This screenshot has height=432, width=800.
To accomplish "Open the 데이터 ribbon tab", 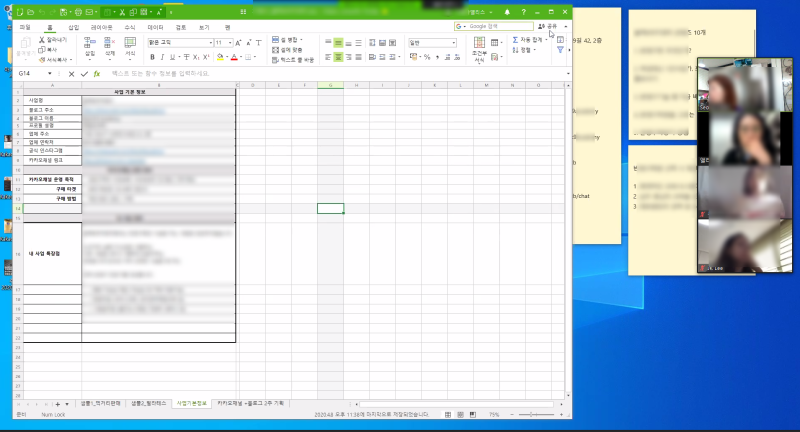I will point(155,27).
